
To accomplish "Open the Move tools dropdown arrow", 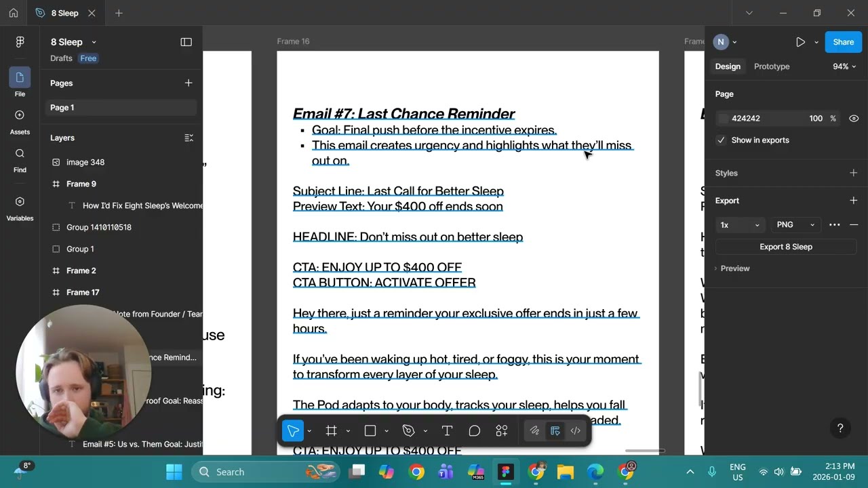I will [x=309, y=431].
